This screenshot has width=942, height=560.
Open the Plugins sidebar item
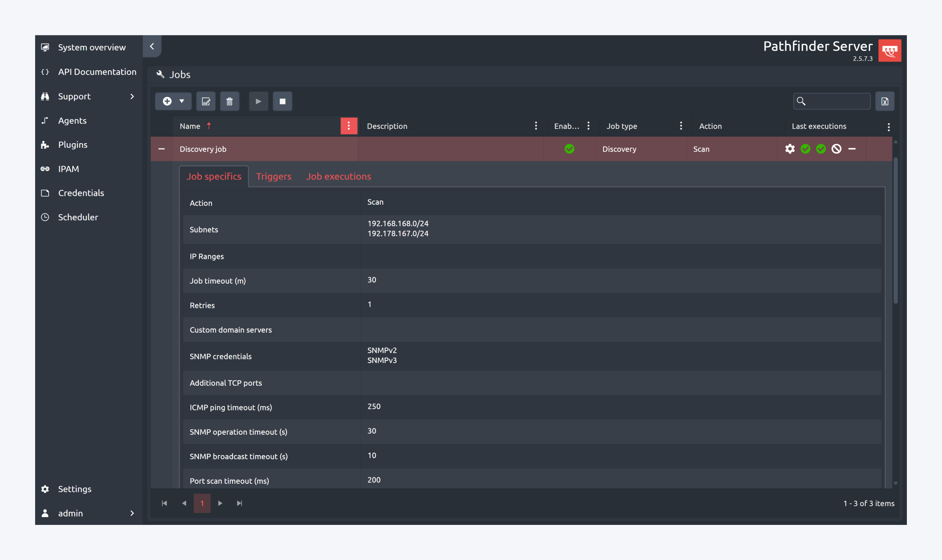(73, 145)
